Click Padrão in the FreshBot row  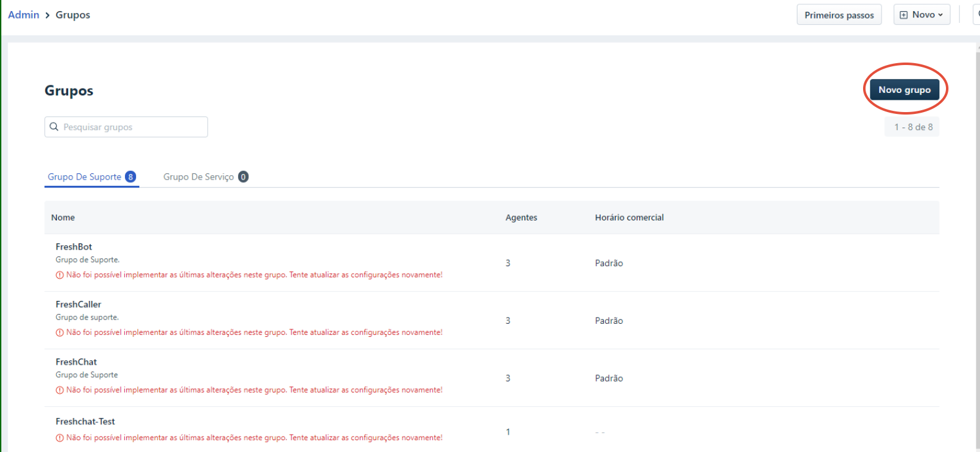click(x=609, y=263)
